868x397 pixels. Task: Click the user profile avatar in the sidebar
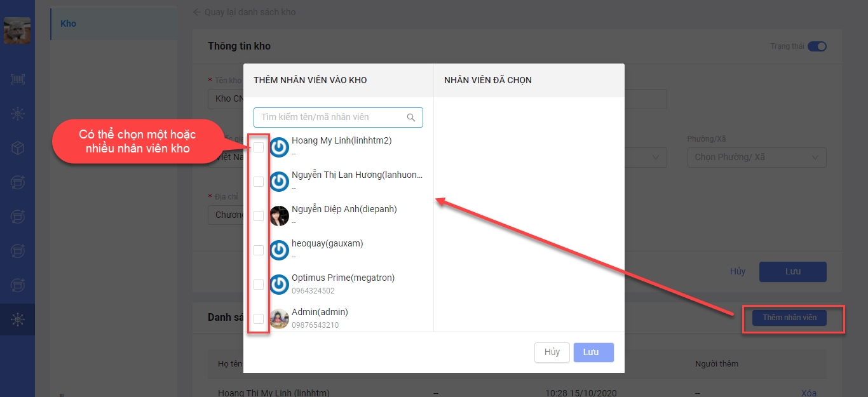17,30
